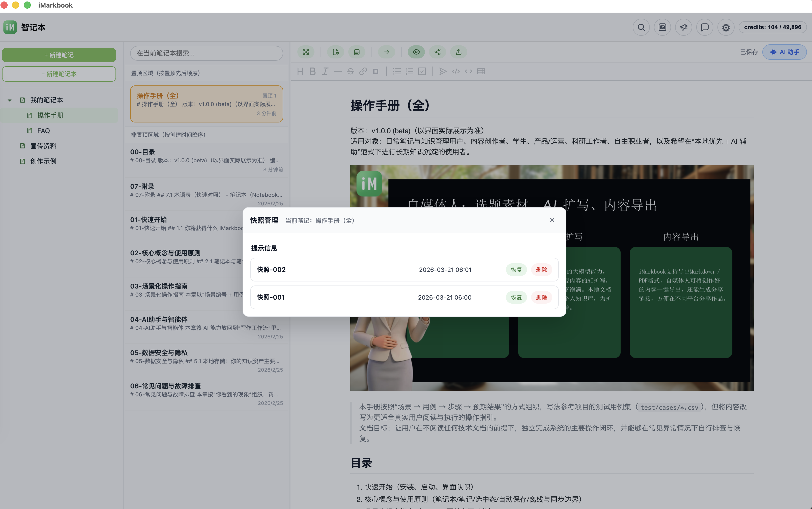Click the 新建笔记 button
Image resolution: width=812 pixels, height=509 pixels.
[59, 55]
